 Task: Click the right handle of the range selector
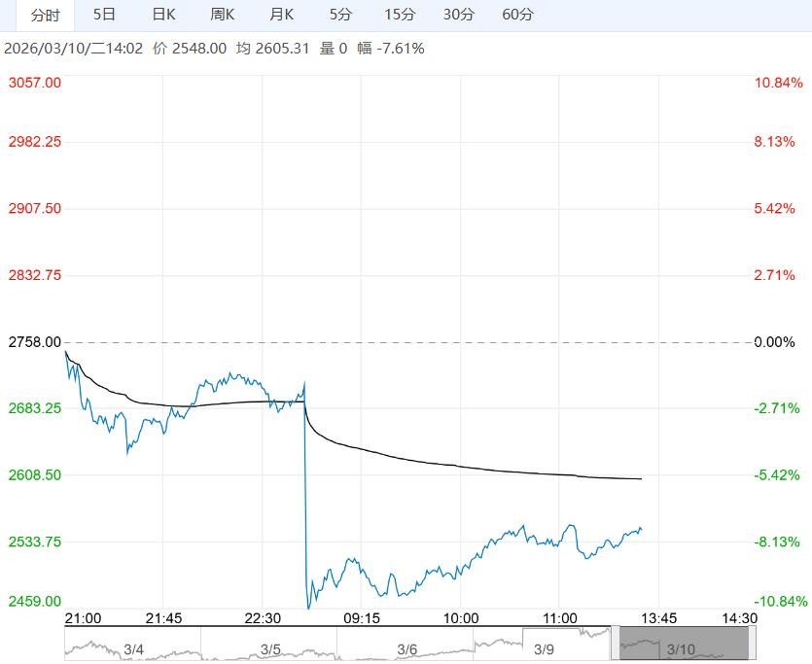[751, 644]
